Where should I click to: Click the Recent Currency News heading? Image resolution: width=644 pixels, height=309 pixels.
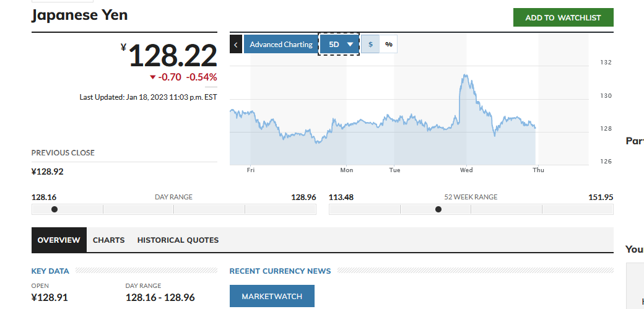point(280,271)
